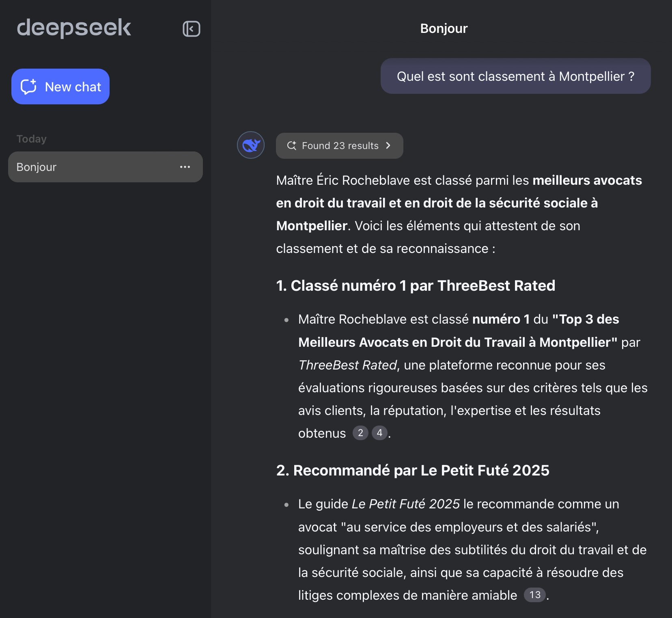
Task: Open the three-dots menu for Bonjour chat
Action: click(185, 167)
